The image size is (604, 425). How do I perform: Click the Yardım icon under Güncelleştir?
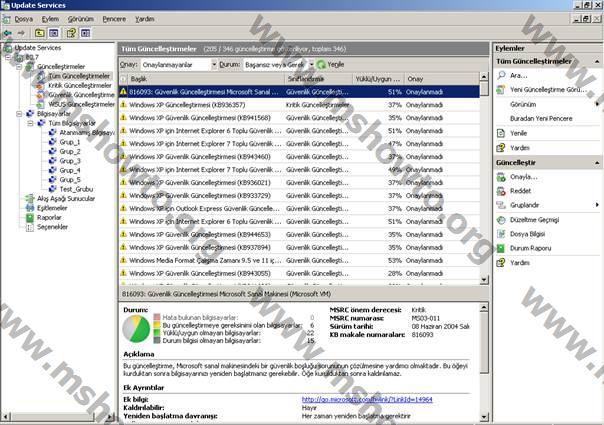point(501,263)
